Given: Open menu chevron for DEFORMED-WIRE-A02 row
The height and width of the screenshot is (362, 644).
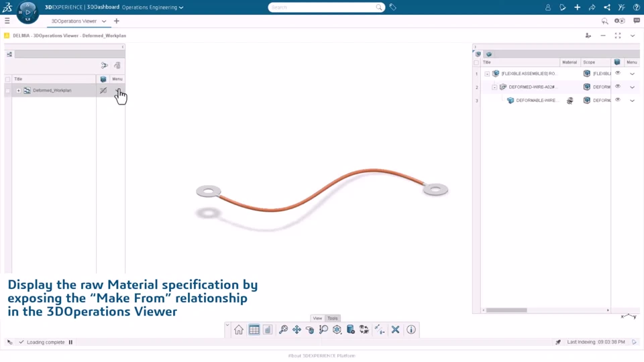Looking at the screenshot, I should pyautogui.click(x=633, y=87).
